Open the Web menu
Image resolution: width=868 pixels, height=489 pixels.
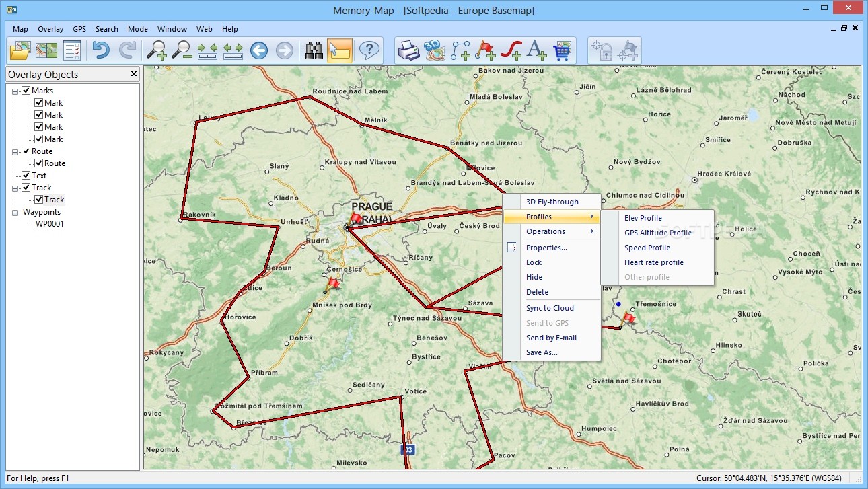point(205,29)
